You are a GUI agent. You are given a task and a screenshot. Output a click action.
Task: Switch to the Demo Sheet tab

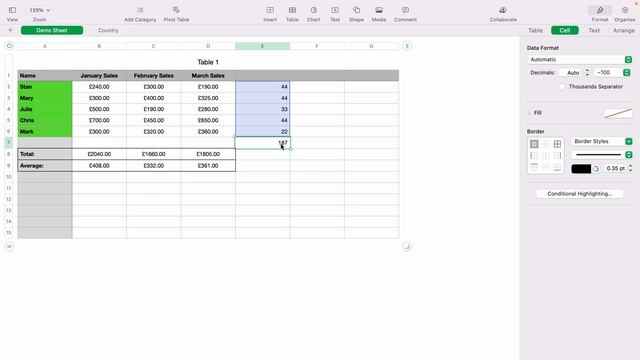coord(52,30)
